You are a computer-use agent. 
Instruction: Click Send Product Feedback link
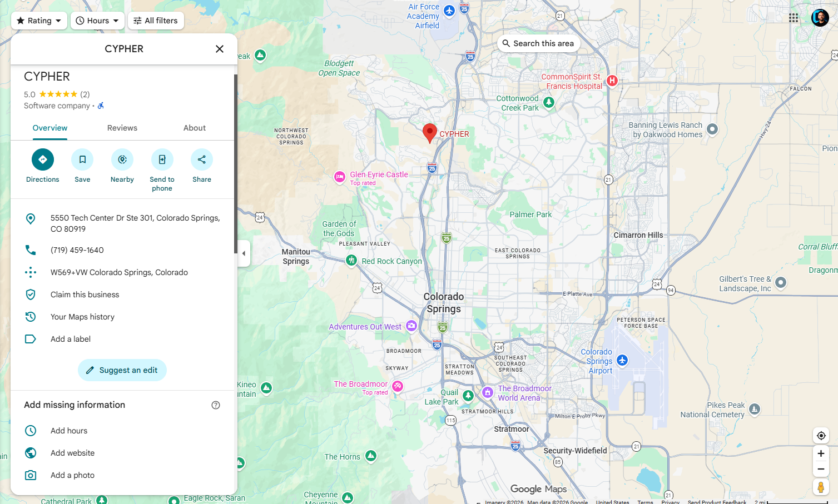pos(717,502)
